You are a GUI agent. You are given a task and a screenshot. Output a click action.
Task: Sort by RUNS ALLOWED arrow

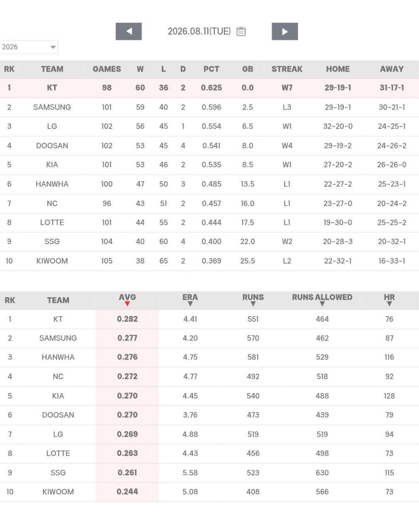pyautogui.click(x=322, y=304)
